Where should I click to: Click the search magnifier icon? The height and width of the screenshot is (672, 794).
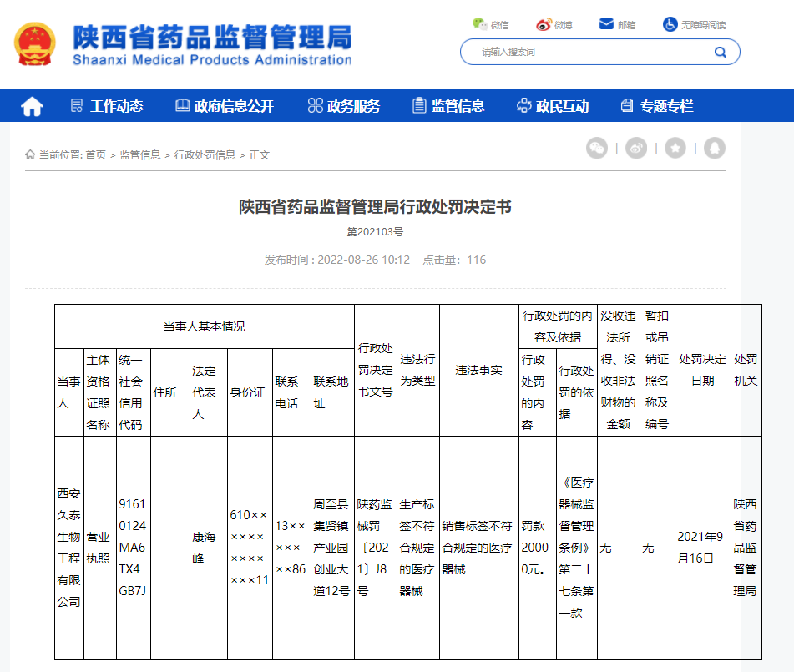(720, 52)
